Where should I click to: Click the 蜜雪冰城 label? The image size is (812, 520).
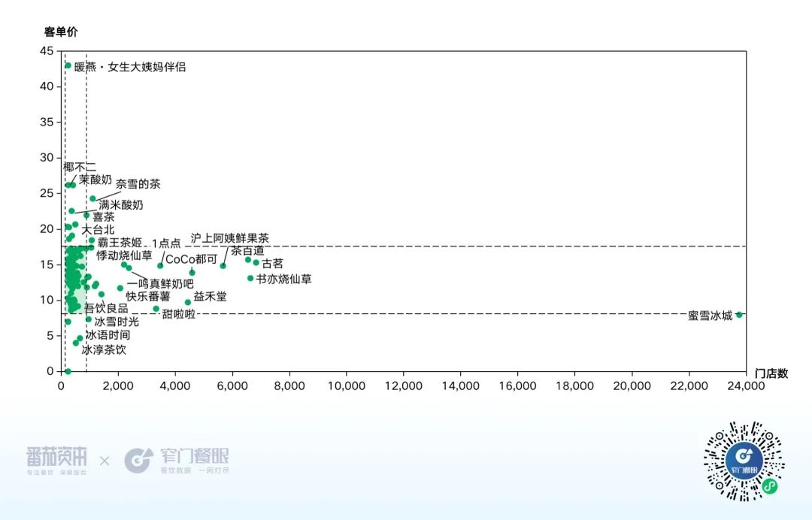tap(710, 316)
